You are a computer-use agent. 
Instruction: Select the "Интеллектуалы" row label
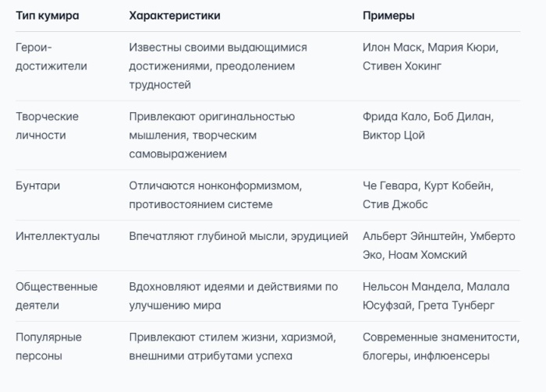click(58, 236)
